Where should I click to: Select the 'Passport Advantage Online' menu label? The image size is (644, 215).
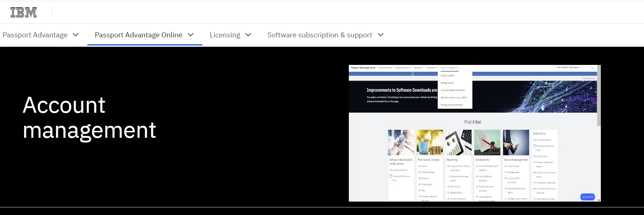139,35
